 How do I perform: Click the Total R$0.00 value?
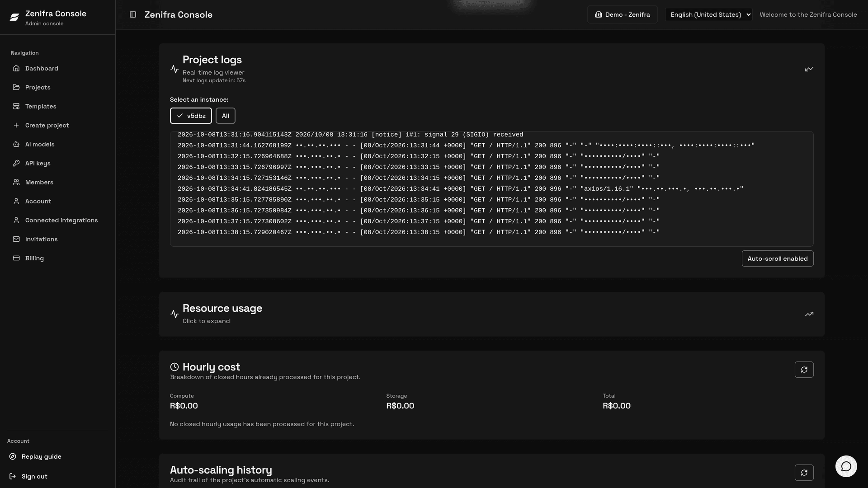[x=616, y=406]
